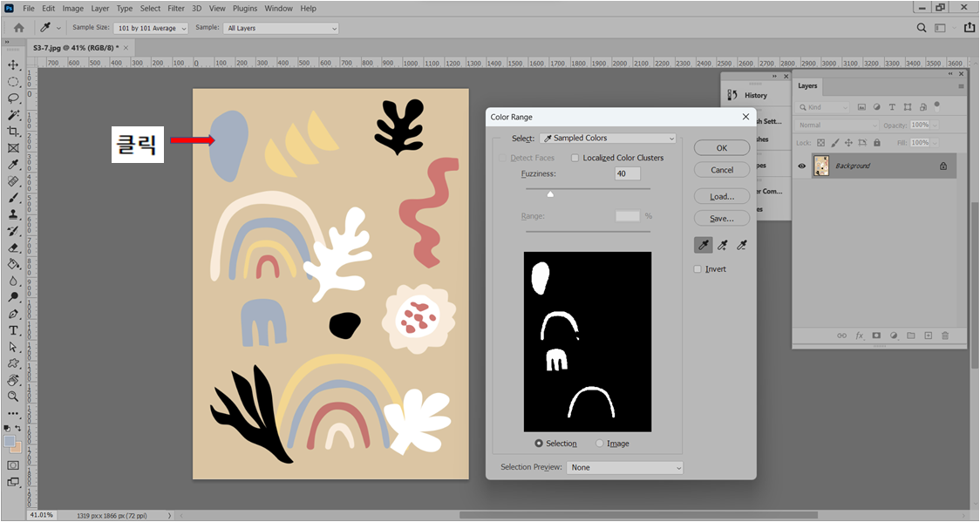Select the Image radio button
This screenshot has width=980, height=522.
click(599, 444)
